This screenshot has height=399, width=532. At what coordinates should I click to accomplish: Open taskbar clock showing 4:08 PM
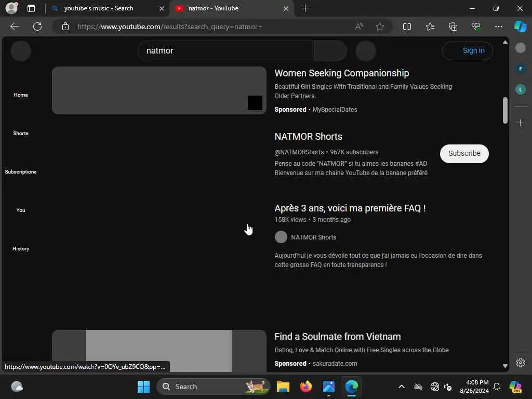point(474,387)
